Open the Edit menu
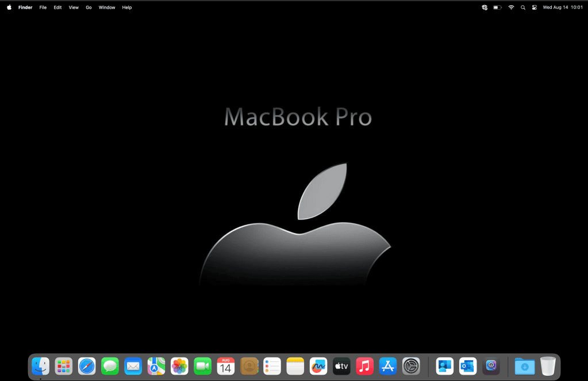 [x=57, y=7]
